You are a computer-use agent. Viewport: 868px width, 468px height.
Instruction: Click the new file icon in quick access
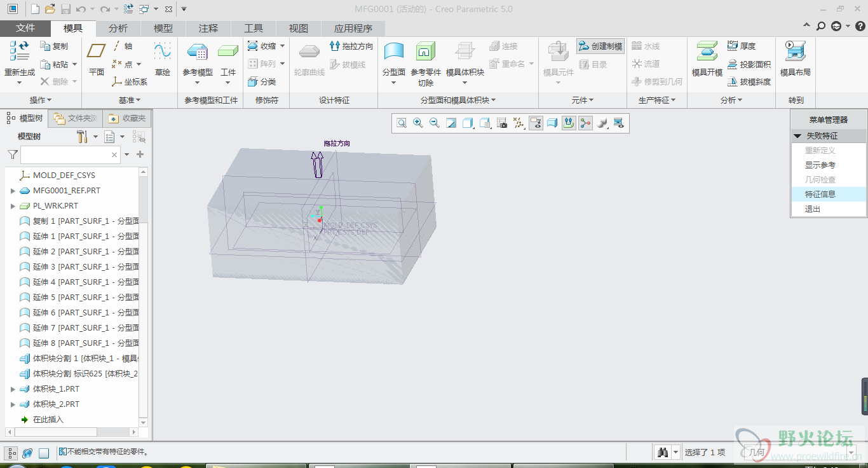[x=35, y=9]
